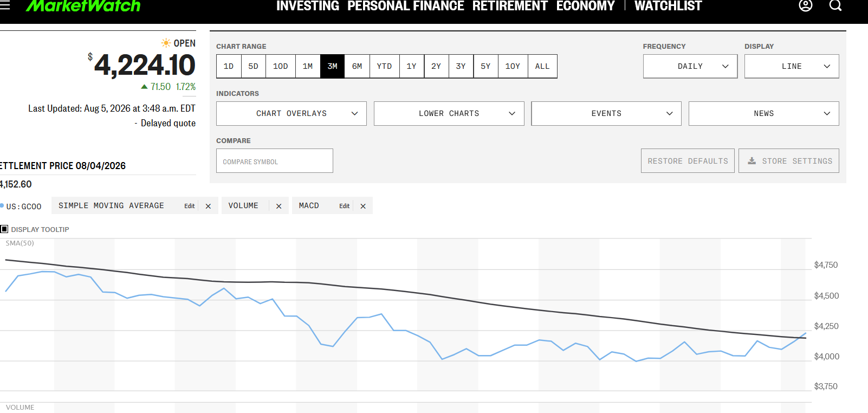Select the 3M chart range
Viewport: 868px width, 413px height.
[332, 66]
